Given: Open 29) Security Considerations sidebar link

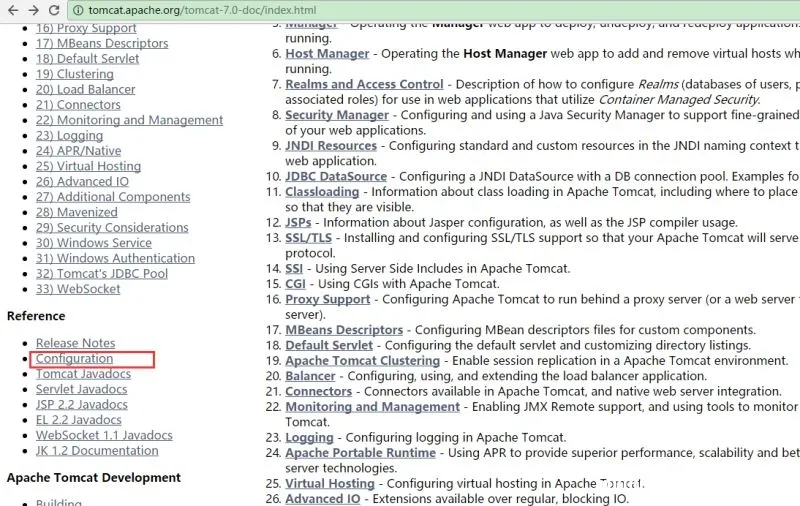Looking at the screenshot, I should [111, 227].
